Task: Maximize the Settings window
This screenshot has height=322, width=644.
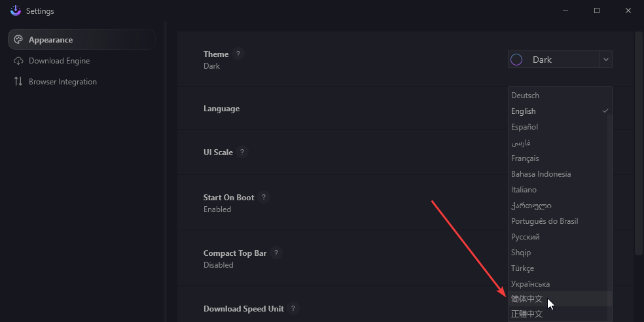Action: (x=597, y=10)
